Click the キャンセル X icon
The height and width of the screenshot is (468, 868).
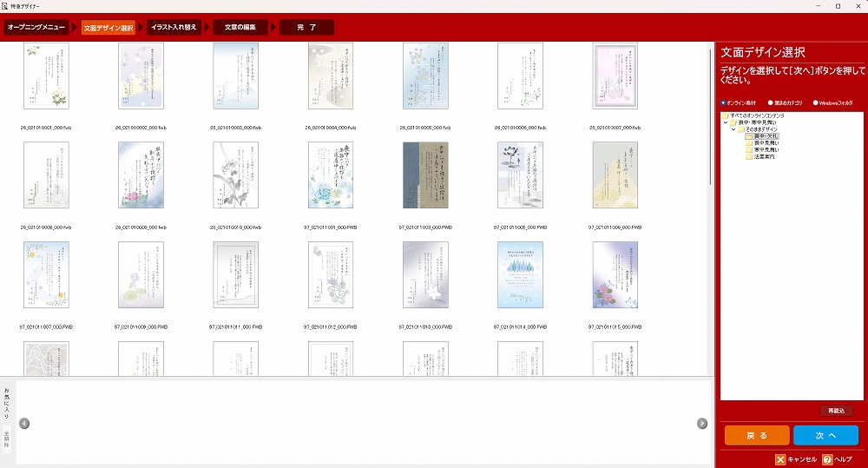[780, 459]
